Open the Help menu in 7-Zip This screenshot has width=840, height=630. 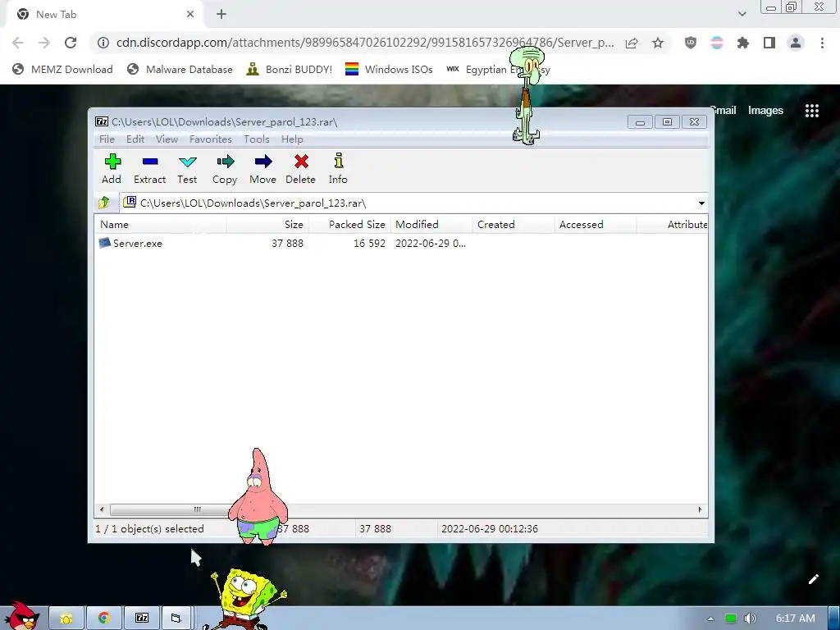coord(292,139)
